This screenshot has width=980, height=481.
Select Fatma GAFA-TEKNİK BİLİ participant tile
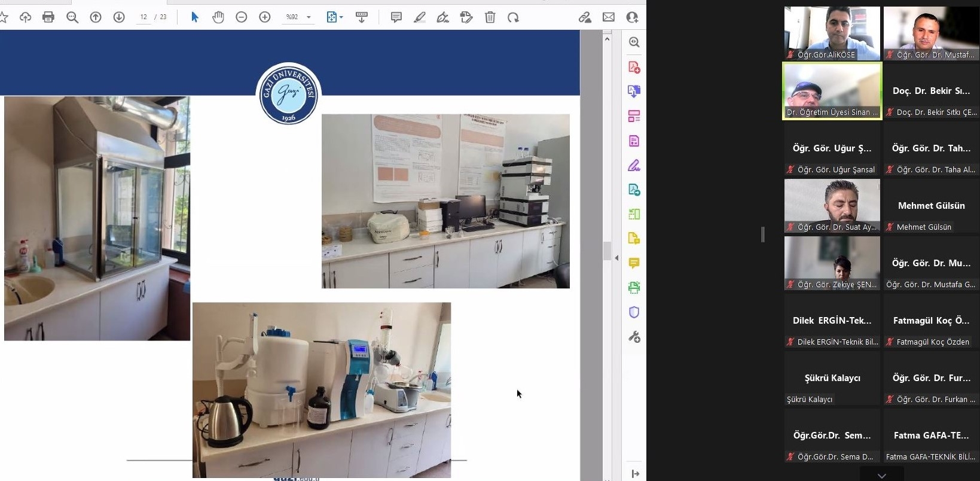point(931,436)
